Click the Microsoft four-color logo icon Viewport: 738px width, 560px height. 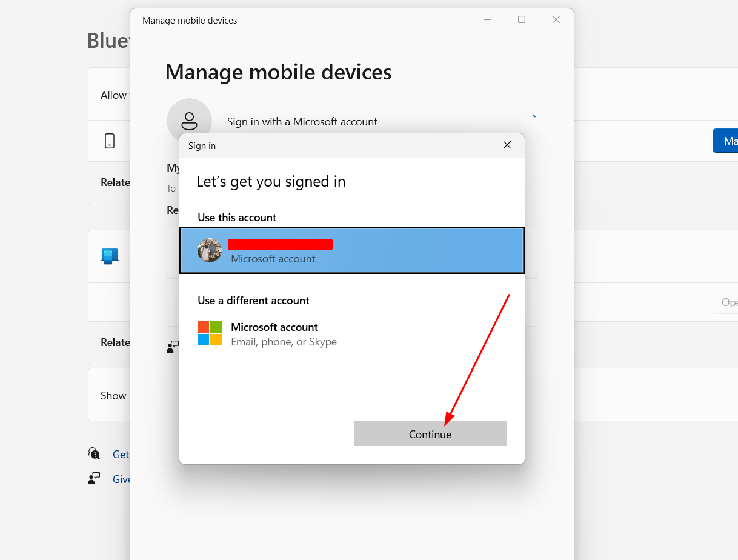(210, 333)
